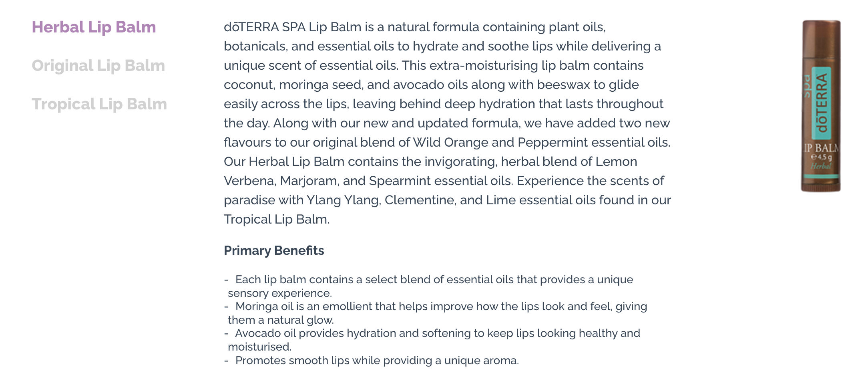Click the bullet about select blend of essential oils
Screen dimensions: 868x375
[429, 286]
